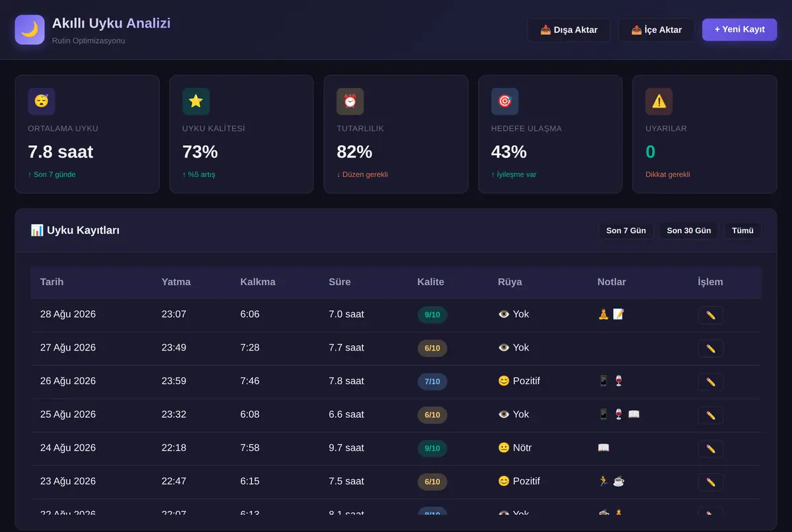Click the Tarih column header
Screen dimensions: 792x532
coord(52,282)
